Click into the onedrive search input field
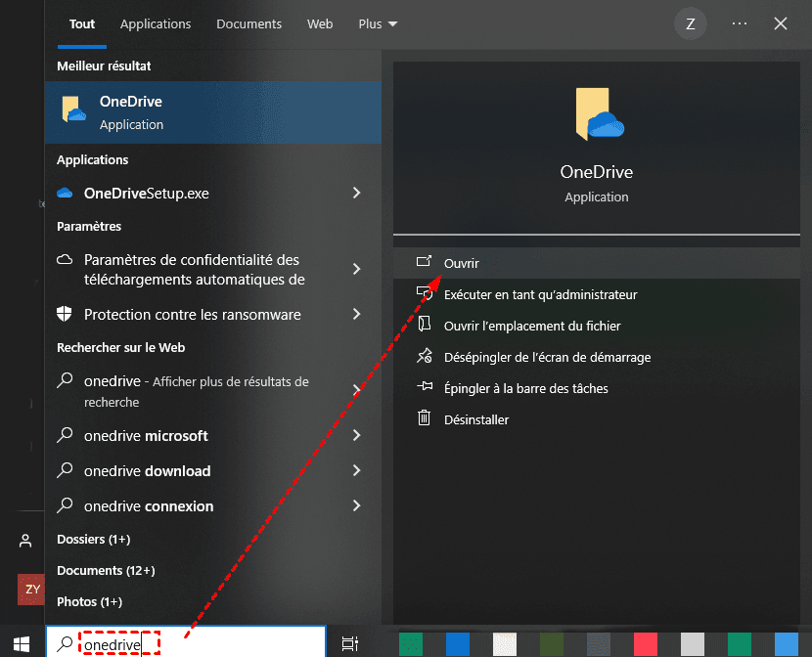 187,642
